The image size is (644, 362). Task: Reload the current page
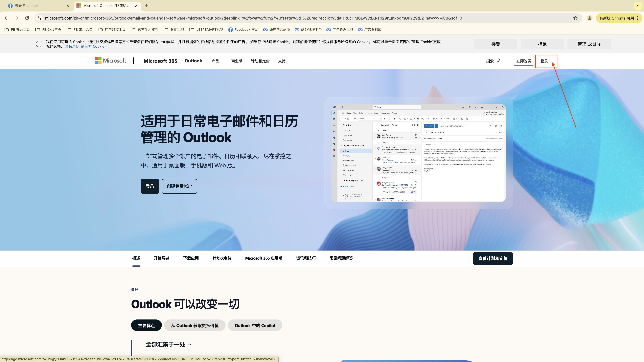[27, 18]
